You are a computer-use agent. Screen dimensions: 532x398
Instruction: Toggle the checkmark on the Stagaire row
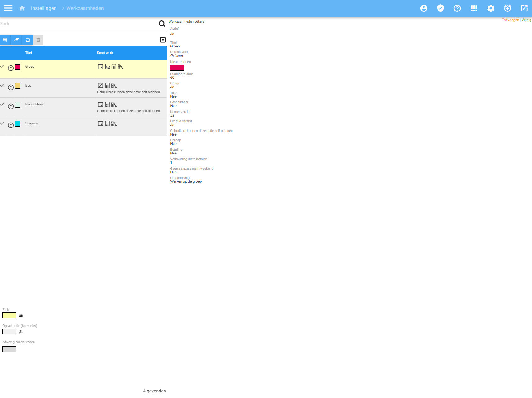2,123
